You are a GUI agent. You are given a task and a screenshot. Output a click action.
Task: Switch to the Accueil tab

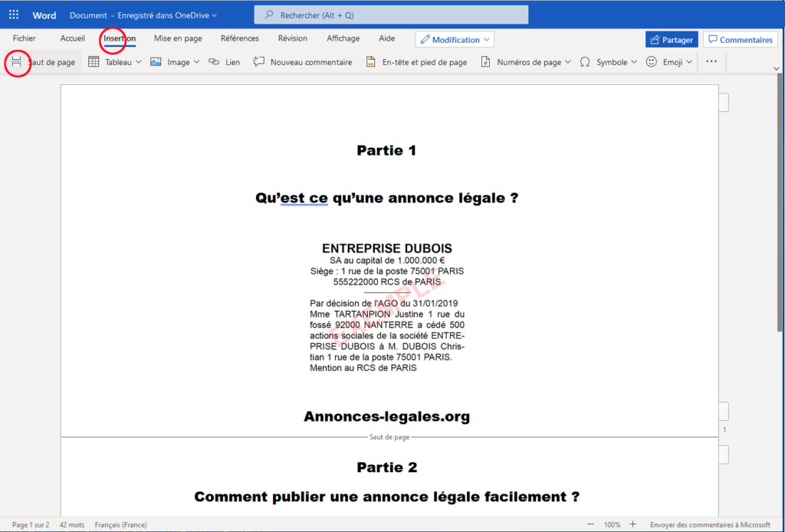click(73, 38)
